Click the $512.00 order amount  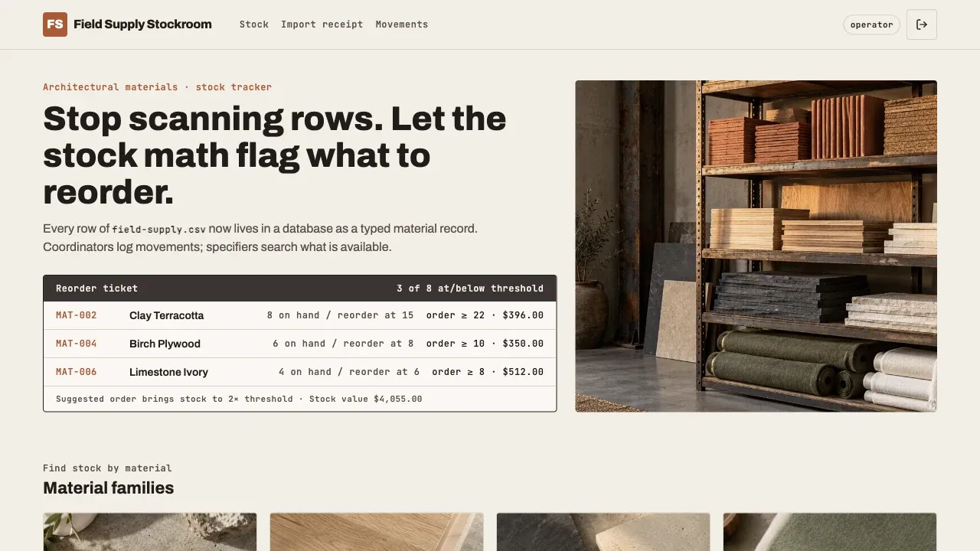click(x=523, y=372)
